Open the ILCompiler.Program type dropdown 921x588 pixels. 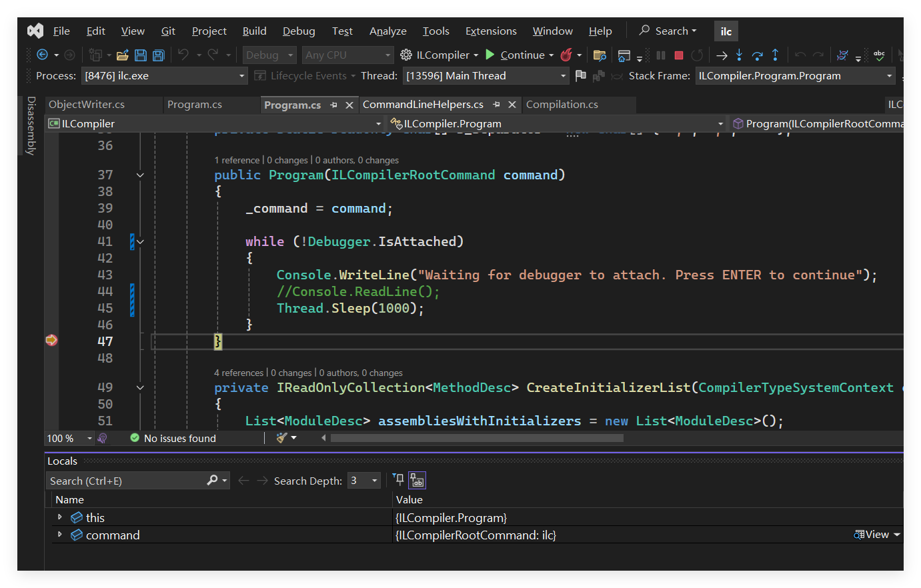556,123
